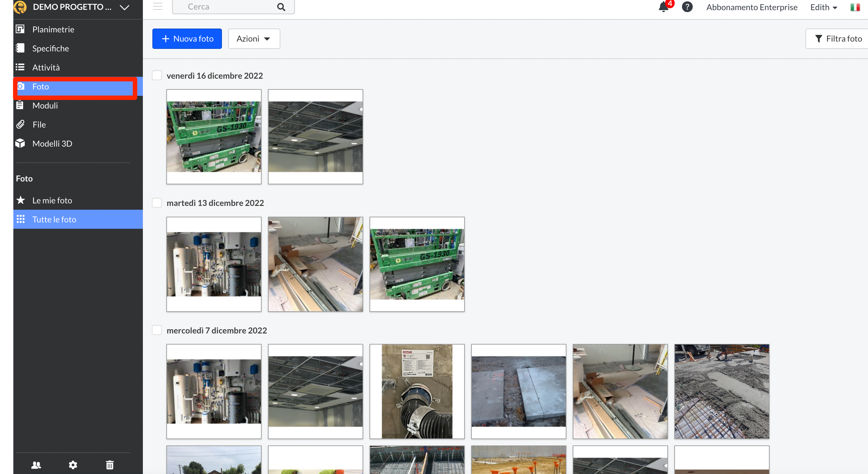Open green GS-1930 lift photo from 16 dicembre

[x=214, y=137]
